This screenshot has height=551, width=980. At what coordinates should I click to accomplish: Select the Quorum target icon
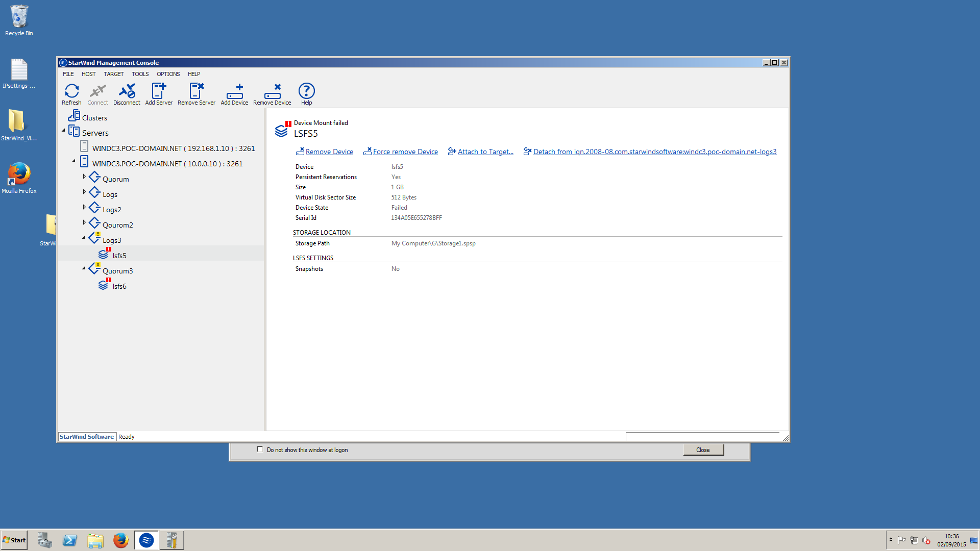click(94, 177)
